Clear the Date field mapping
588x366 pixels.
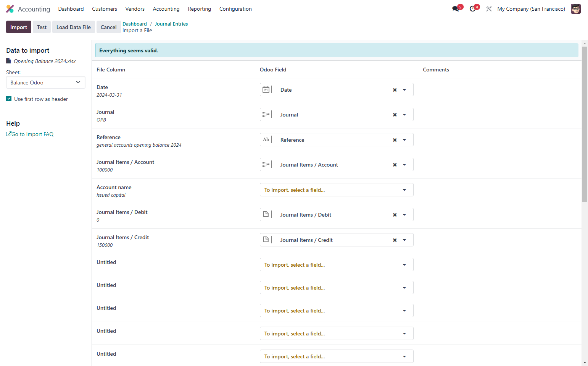tap(395, 90)
